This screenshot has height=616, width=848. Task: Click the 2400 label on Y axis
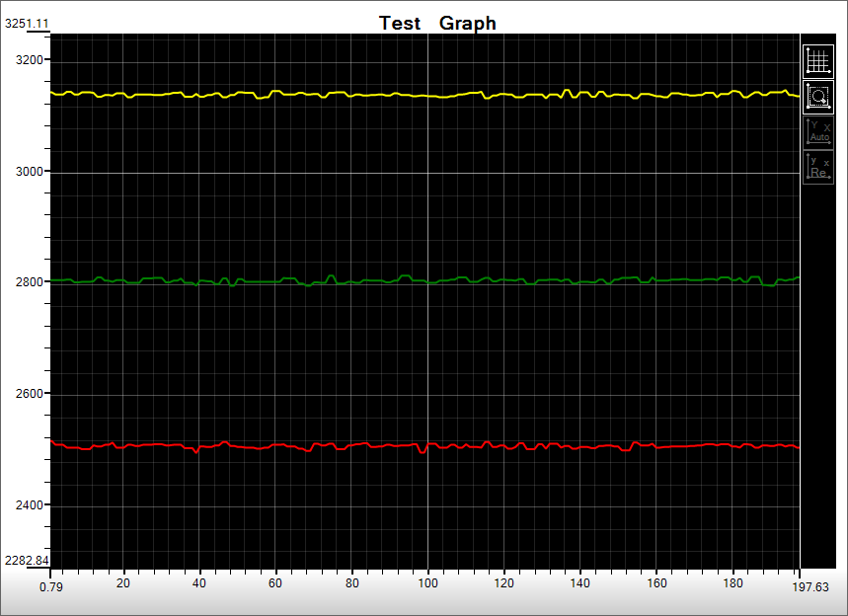pyautogui.click(x=30, y=504)
